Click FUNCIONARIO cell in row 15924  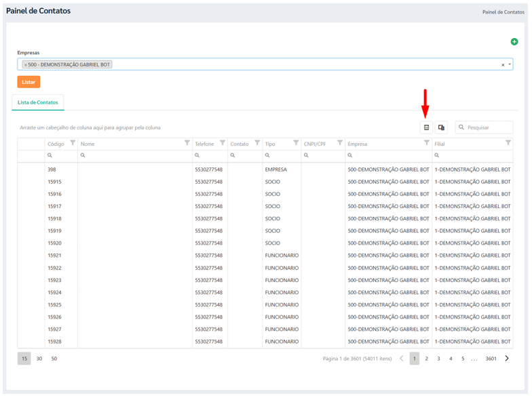pyautogui.click(x=282, y=292)
